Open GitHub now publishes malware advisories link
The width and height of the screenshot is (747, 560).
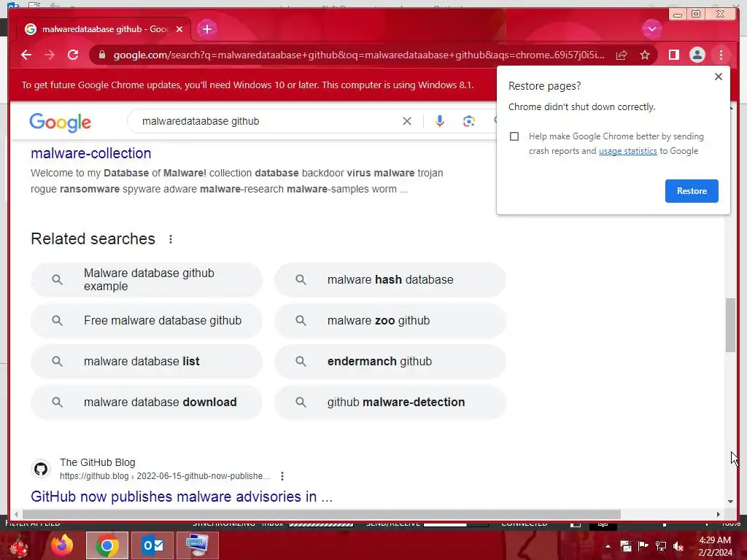point(182,497)
